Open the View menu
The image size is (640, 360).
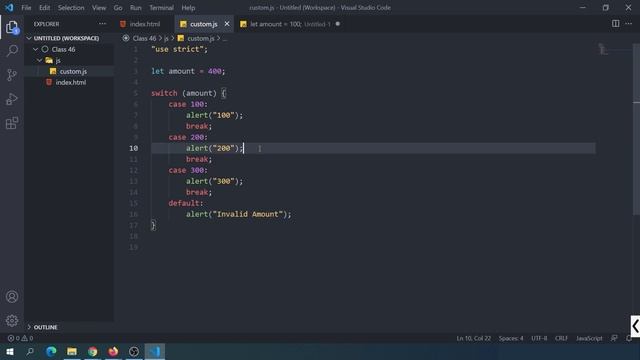pyautogui.click(x=99, y=8)
